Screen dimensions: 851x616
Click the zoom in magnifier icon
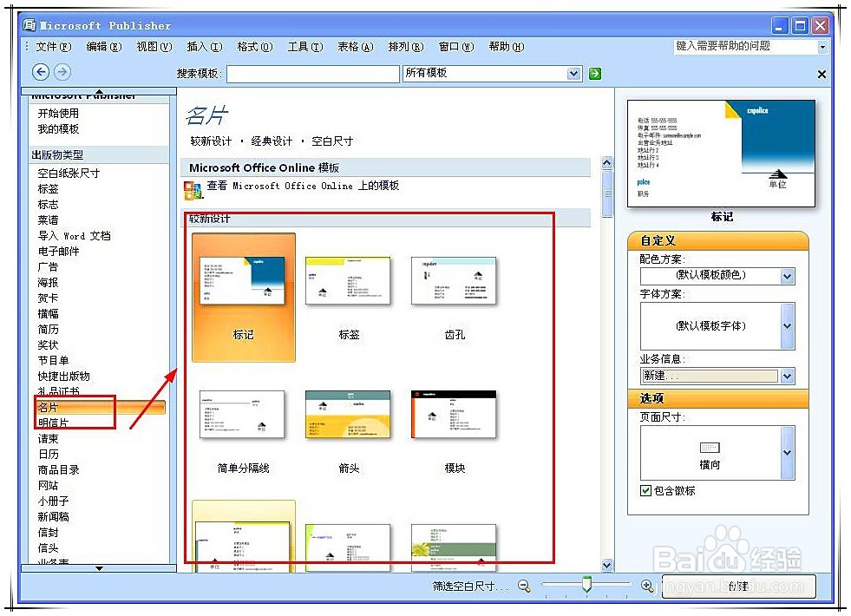pyautogui.click(x=646, y=587)
